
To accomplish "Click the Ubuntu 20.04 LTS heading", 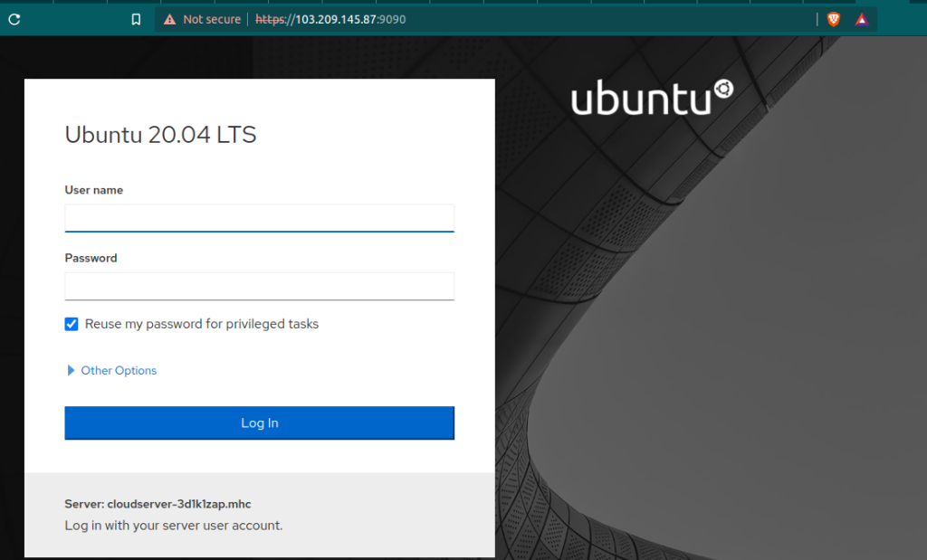I will (x=160, y=135).
